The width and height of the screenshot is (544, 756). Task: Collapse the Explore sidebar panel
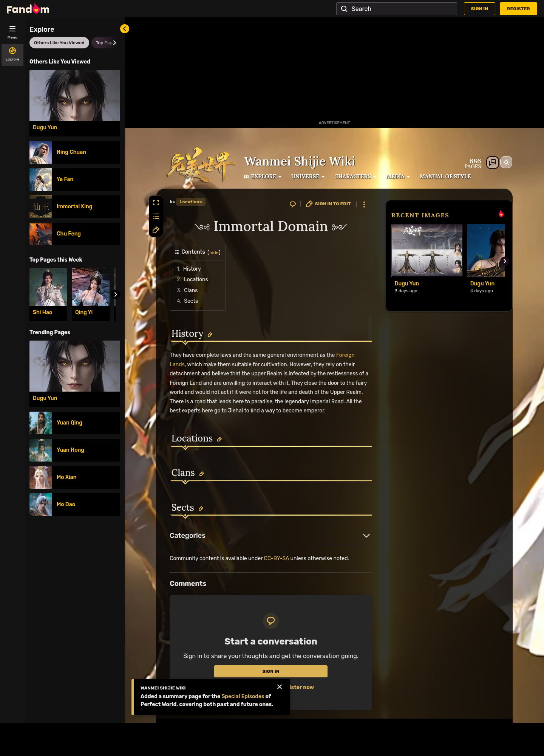(125, 29)
